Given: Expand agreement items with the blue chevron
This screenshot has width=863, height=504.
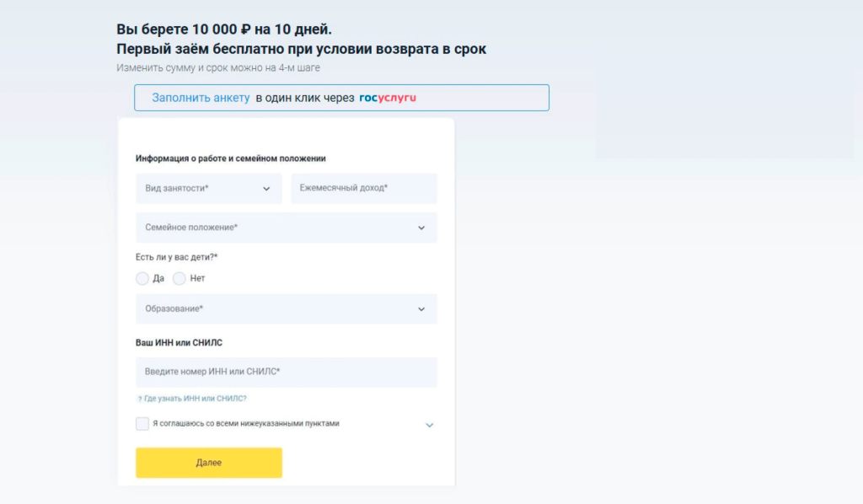Looking at the screenshot, I should click(429, 425).
